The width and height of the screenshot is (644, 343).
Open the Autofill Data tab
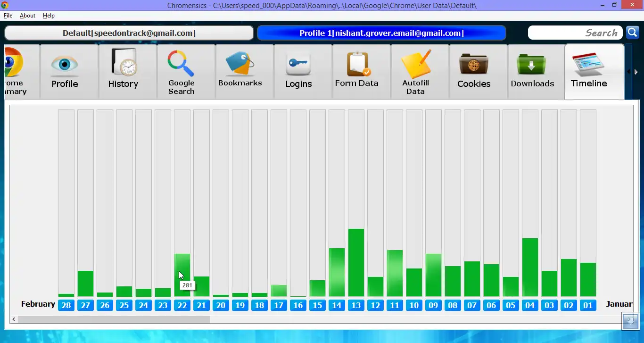click(x=420, y=72)
